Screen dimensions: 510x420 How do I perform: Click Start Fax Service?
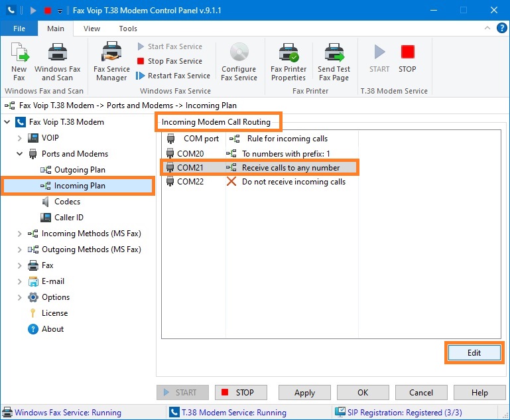[170, 46]
